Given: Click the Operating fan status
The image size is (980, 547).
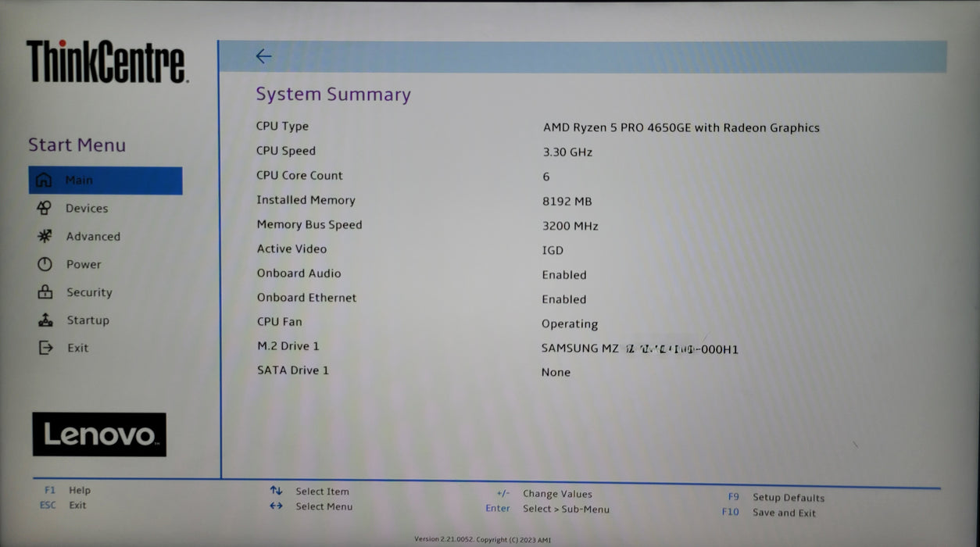Looking at the screenshot, I should pyautogui.click(x=570, y=324).
